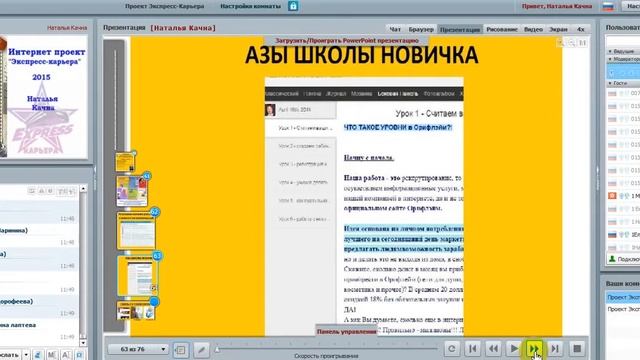Switch to the Презентация tab
Viewport: 640px width, 360px height.
tap(460, 29)
